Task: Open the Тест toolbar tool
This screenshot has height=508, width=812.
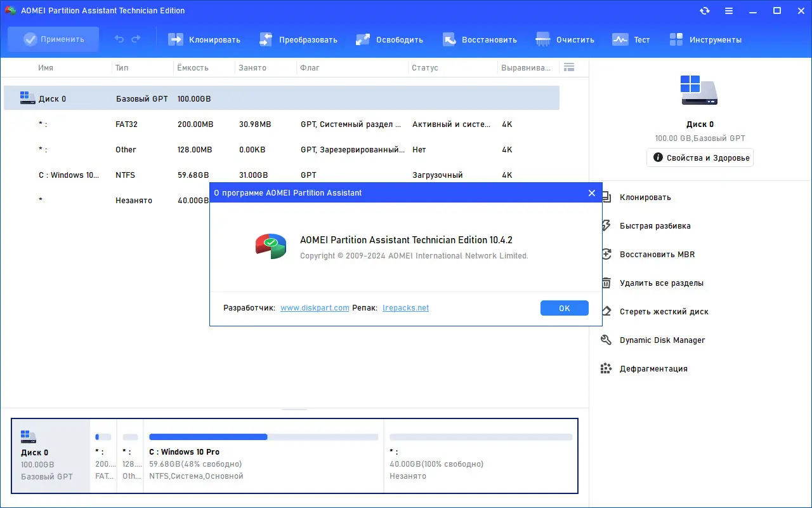Action: click(631, 39)
